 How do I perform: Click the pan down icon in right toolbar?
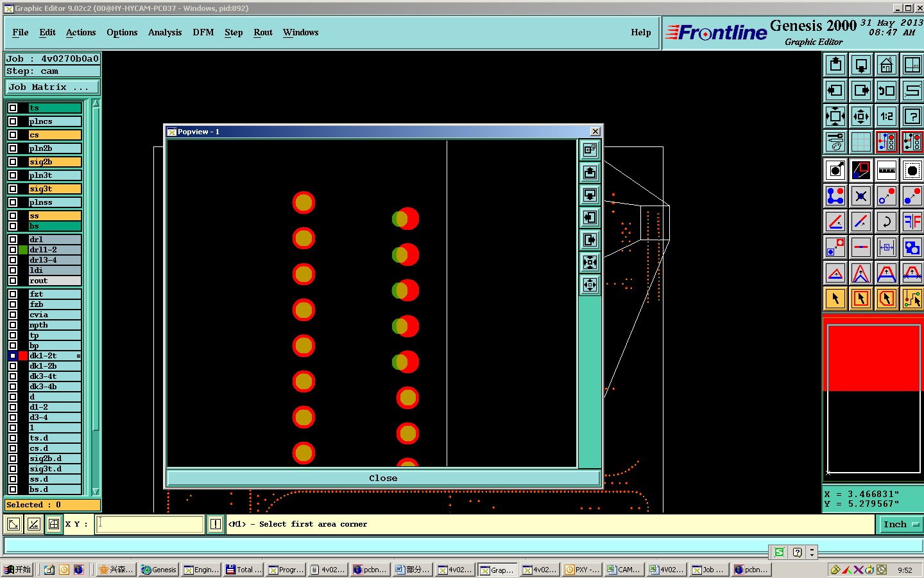[x=861, y=65]
